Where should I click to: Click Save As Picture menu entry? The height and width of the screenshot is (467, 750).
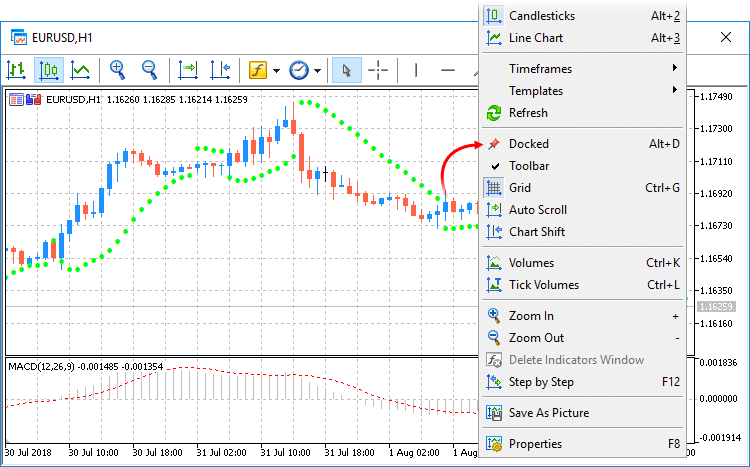(x=583, y=413)
